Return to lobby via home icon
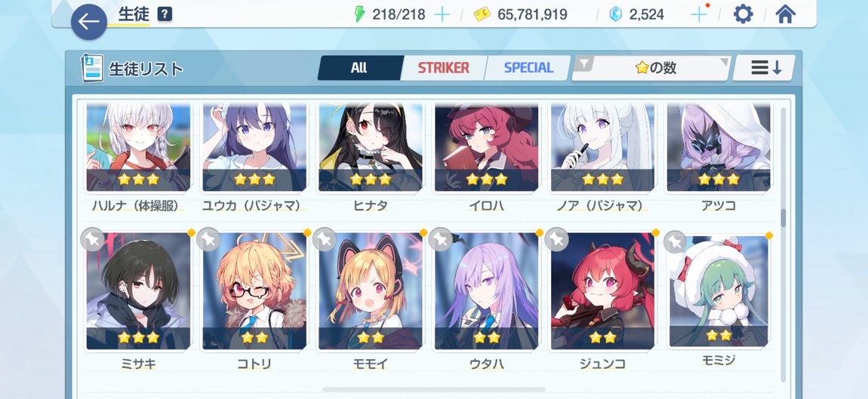This screenshot has width=868, height=399. pyautogui.click(x=785, y=14)
